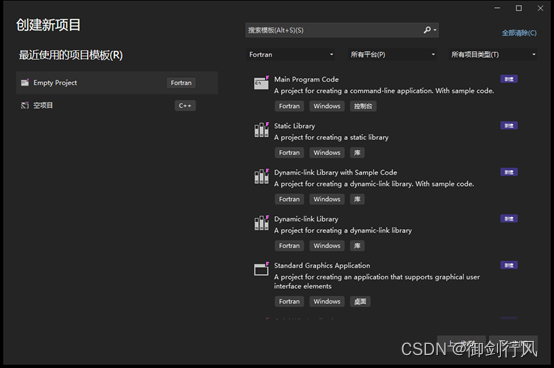Image resolution: width=554 pixels, height=368 pixels.
Task: Maximize the dialog window
Action: [519, 8]
